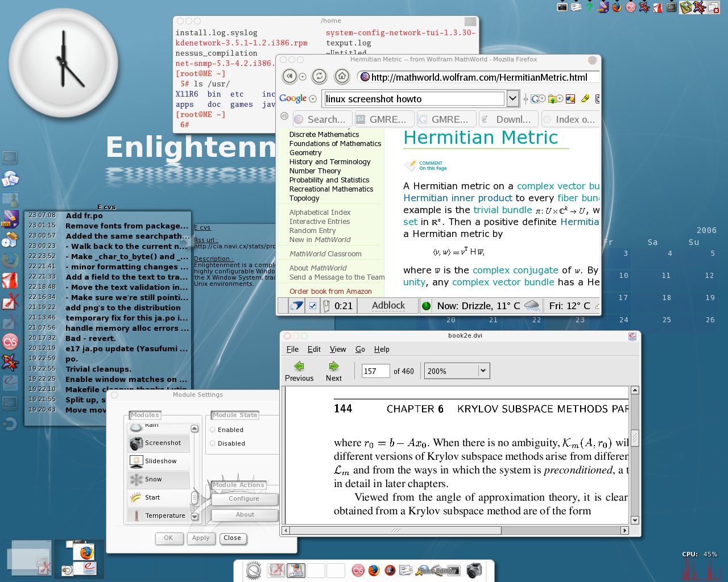728x582 pixels.
Task: Select the Start module in the list
Action: coord(159,498)
